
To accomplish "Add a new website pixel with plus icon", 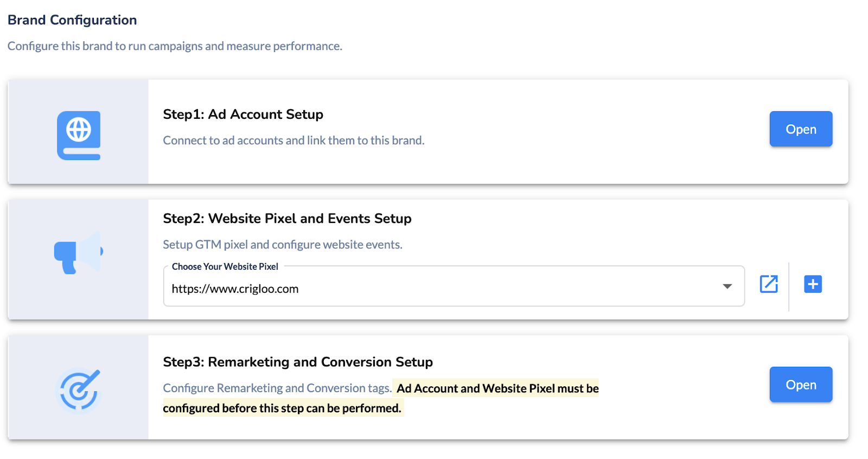I will pos(813,284).
